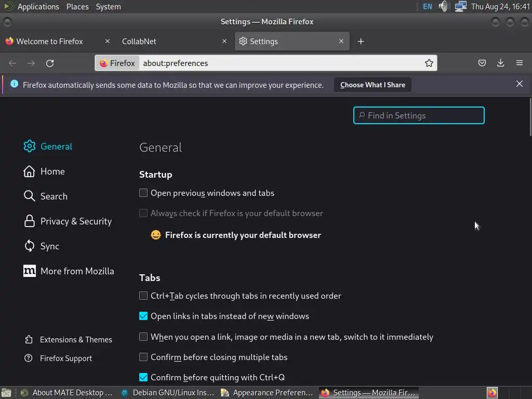Toggle Always check if Firefox is default browser
The height and width of the screenshot is (399, 532).
coord(143,213)
